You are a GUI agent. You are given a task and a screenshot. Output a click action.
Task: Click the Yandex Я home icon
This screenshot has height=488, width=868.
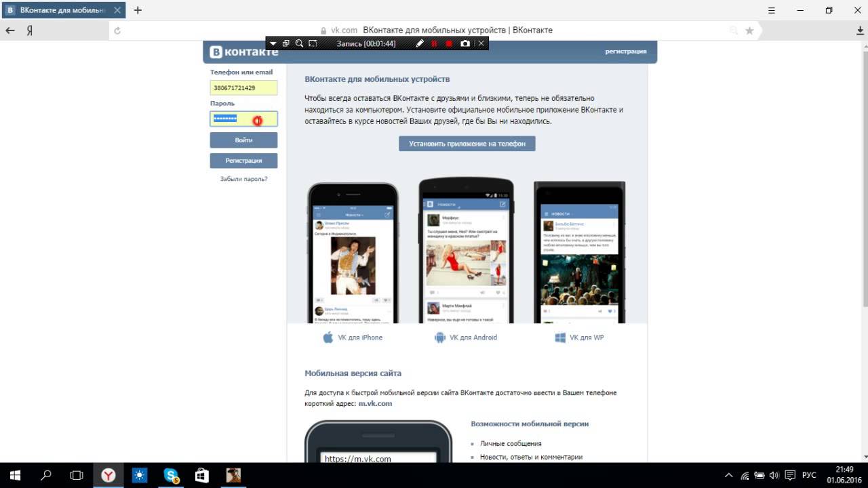(x=30, y=30)
